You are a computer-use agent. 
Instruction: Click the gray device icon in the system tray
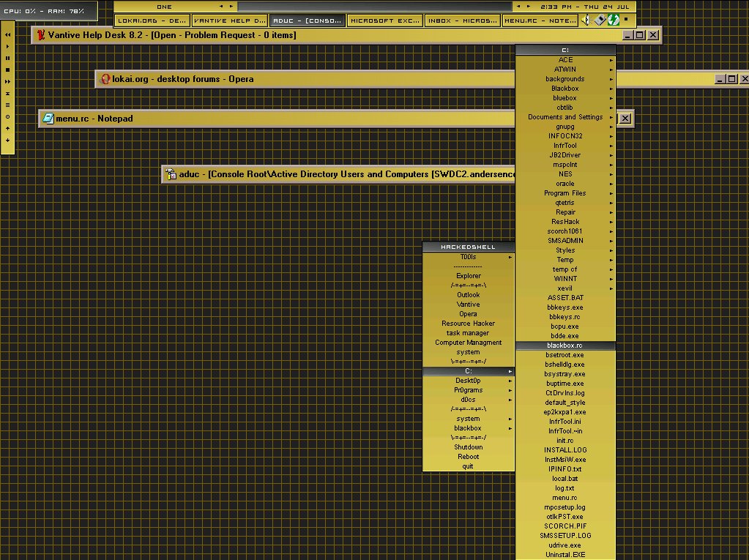tap(600, 20)
